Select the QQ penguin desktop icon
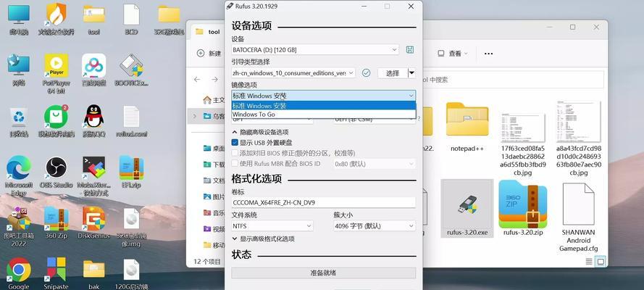 click(93, 121)
